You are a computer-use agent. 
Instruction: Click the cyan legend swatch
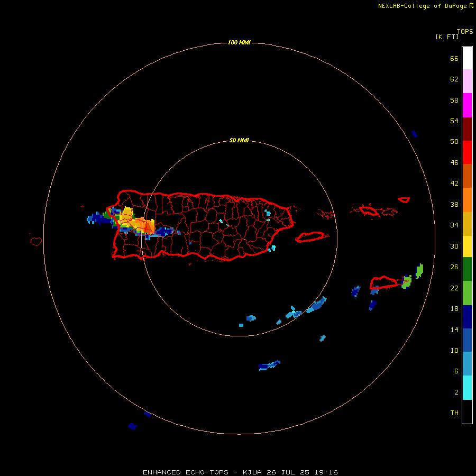[x=467, y=388]
